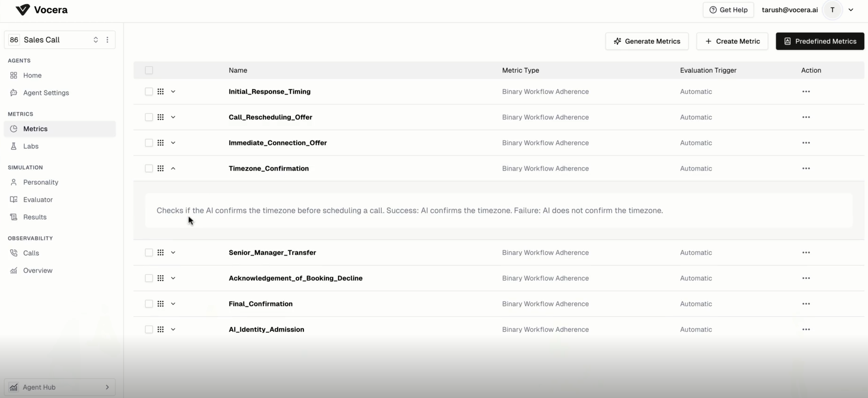Open Agent Settings in sidebar
Image resolution: width=868 pixels, height=398 pixels.
coord(60,93)
